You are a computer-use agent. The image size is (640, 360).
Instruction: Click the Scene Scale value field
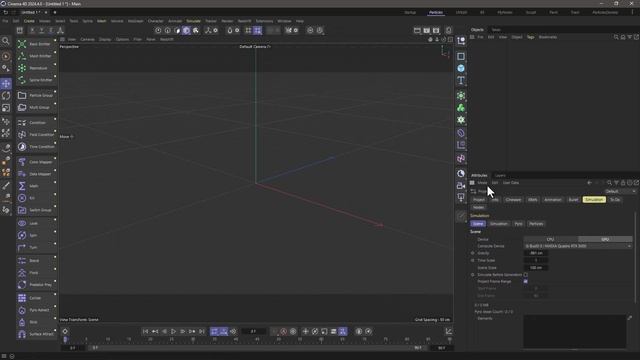coord(536,268)
